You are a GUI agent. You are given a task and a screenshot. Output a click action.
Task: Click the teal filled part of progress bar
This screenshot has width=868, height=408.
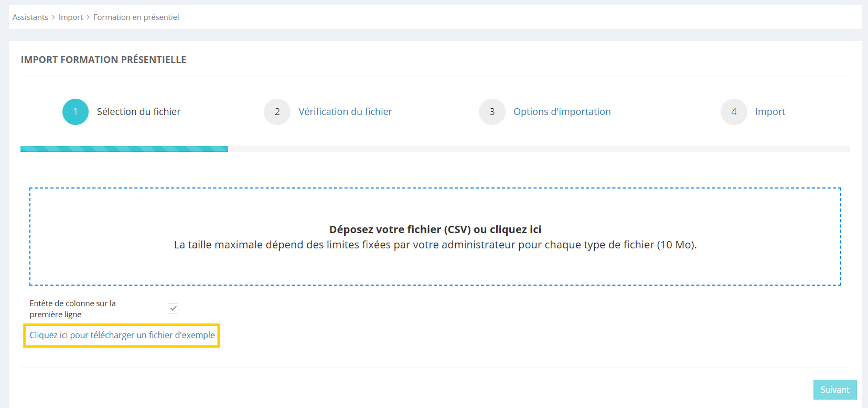(x=124, y=149)
